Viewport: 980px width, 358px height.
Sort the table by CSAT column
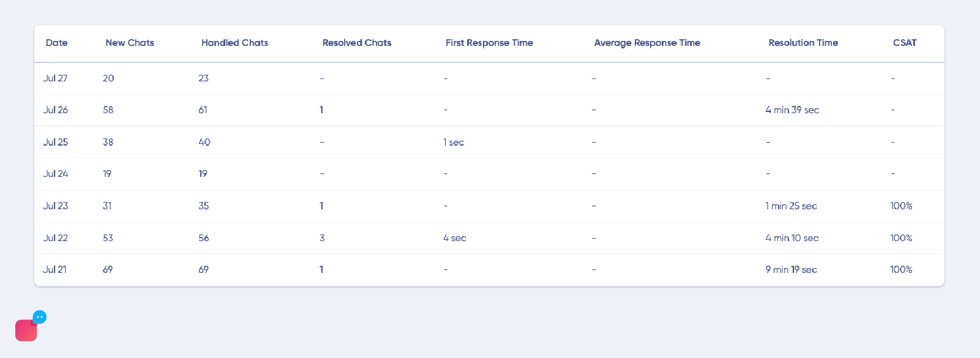point(905,43)
